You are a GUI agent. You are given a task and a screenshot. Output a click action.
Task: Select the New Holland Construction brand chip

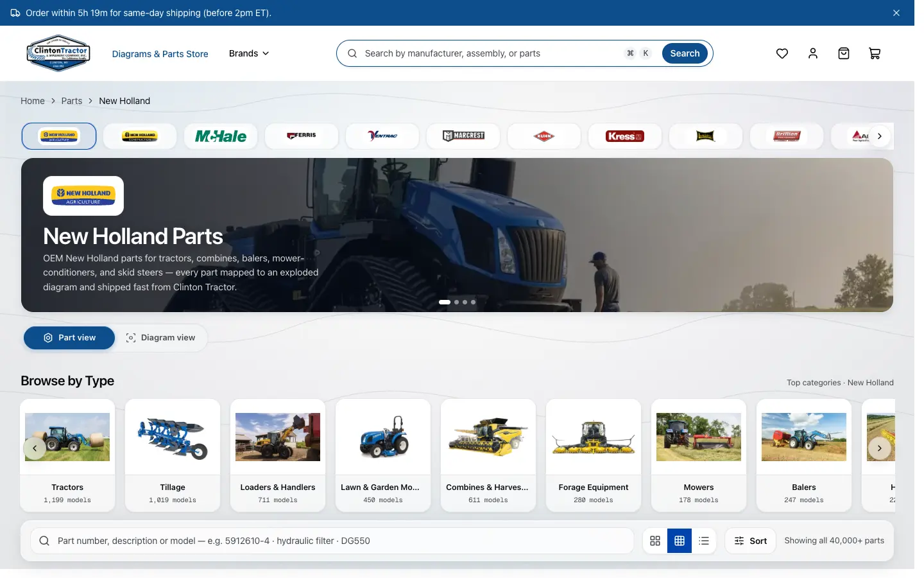pos(140,136)
